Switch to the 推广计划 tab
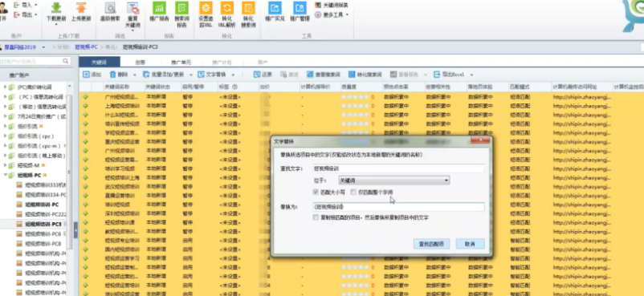 (x=222, y=63)
